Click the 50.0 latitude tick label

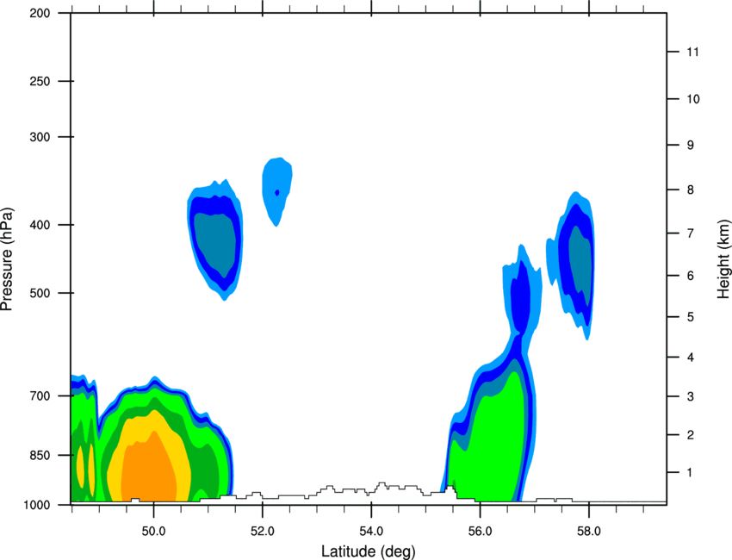153,532
